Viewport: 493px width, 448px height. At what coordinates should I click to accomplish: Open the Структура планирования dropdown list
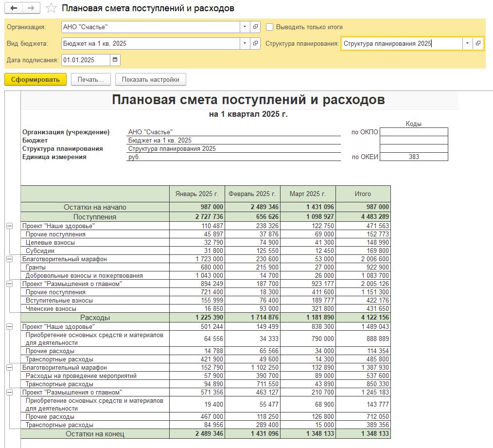tap(467, 43)
